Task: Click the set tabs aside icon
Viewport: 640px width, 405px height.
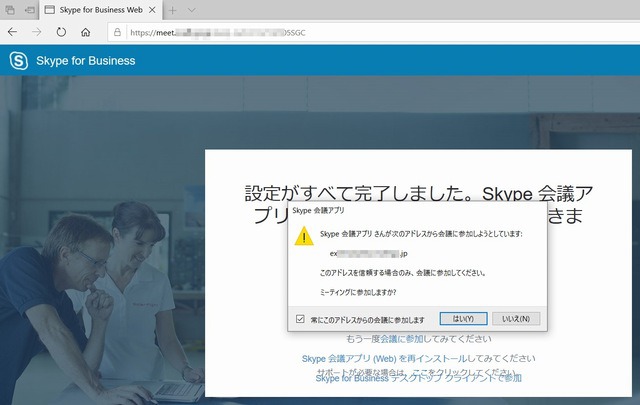Action: (29, 10)
